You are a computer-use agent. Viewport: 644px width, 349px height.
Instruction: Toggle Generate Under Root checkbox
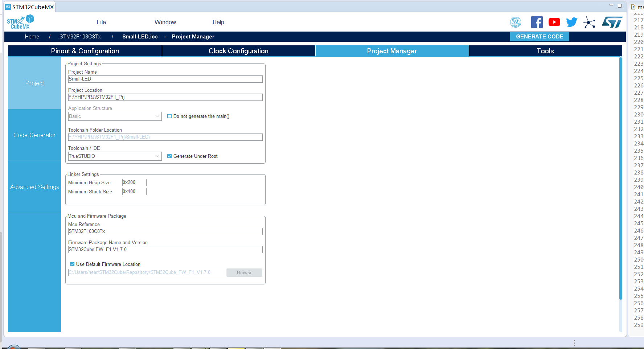click(169, 156)
